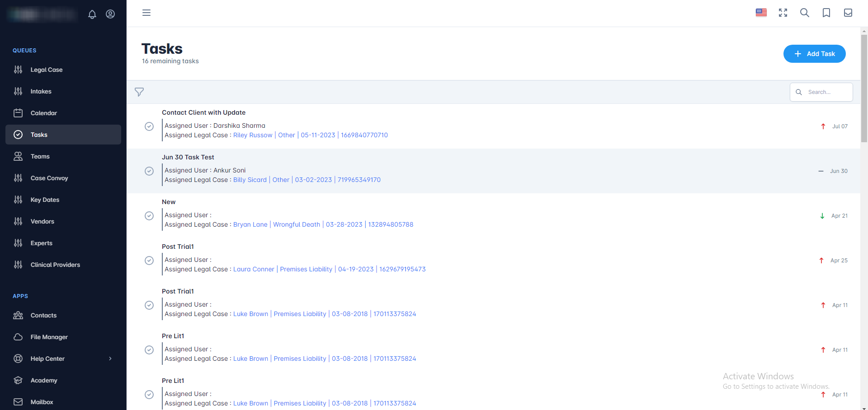Open the notifications bell icon

pos(92,14)
